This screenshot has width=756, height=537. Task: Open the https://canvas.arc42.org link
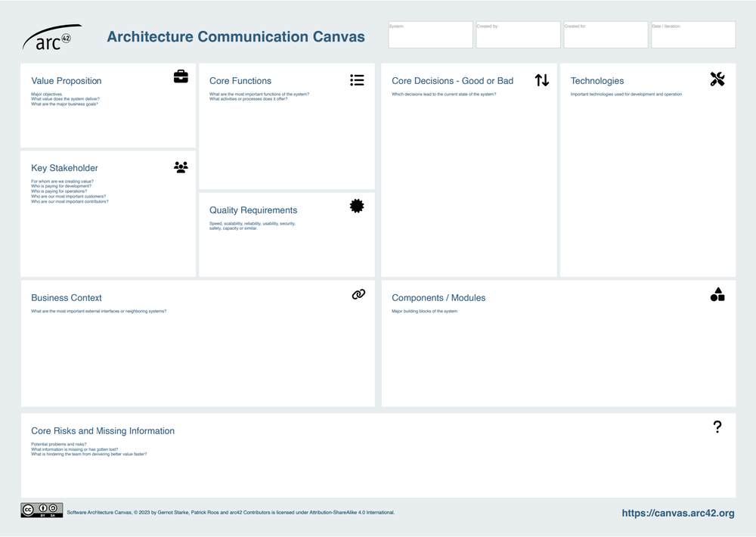click(677, 512)
